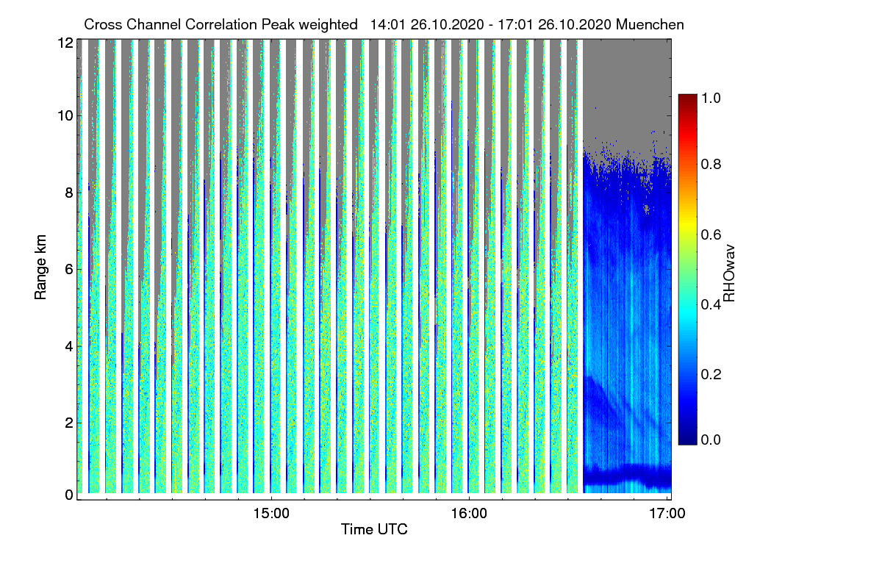
Task: Click the dark blue bottom of the colorbar
Action: click(x=687, y=440)
